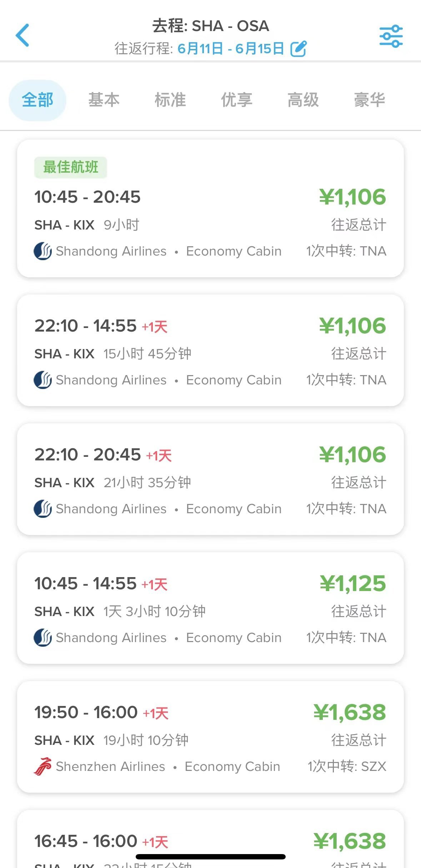Choose the 19:50 - 16:00 Shenzhen Airlines flight
Image resolution: width=421 pixels, height=868 pixels.
click(x=210, y=737)
